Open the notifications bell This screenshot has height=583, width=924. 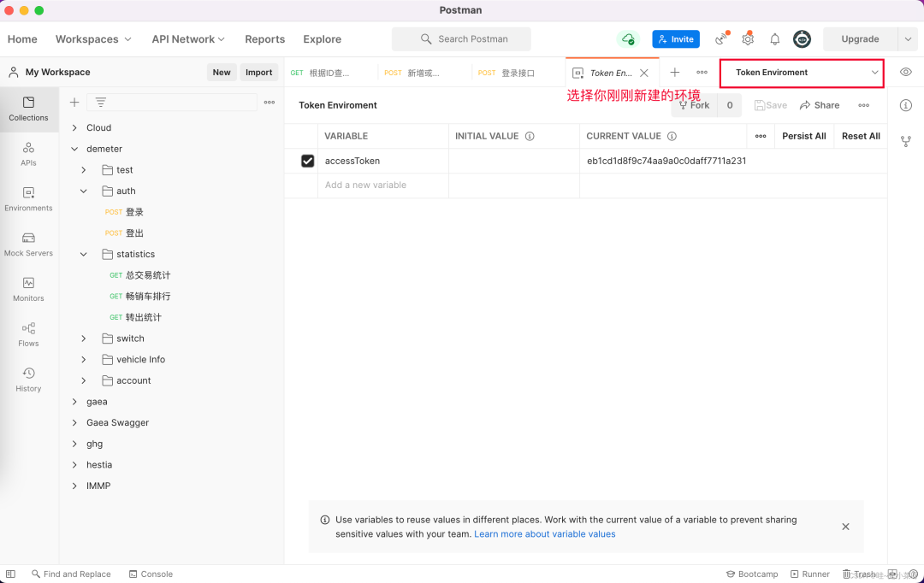[x=775, y=38]
